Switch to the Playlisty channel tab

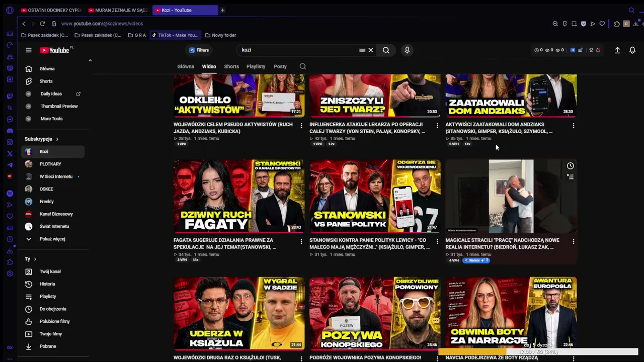[256, 66]
